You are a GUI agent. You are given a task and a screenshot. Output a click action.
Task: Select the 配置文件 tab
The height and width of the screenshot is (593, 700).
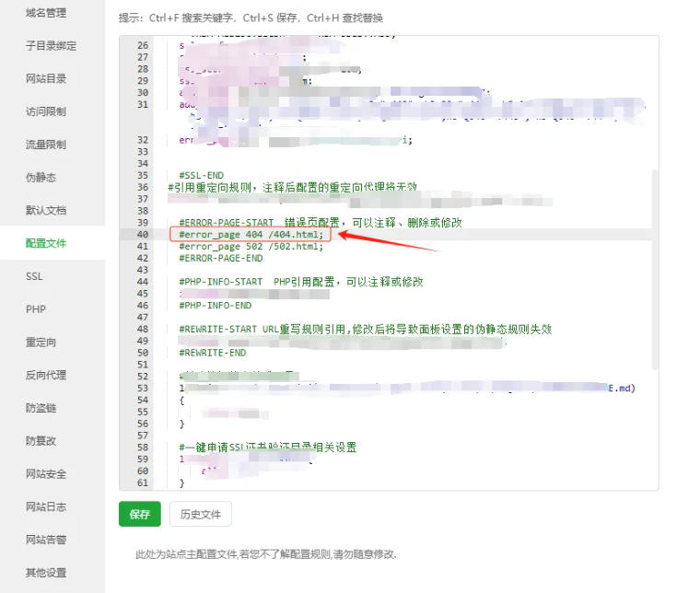click(46, 243)
